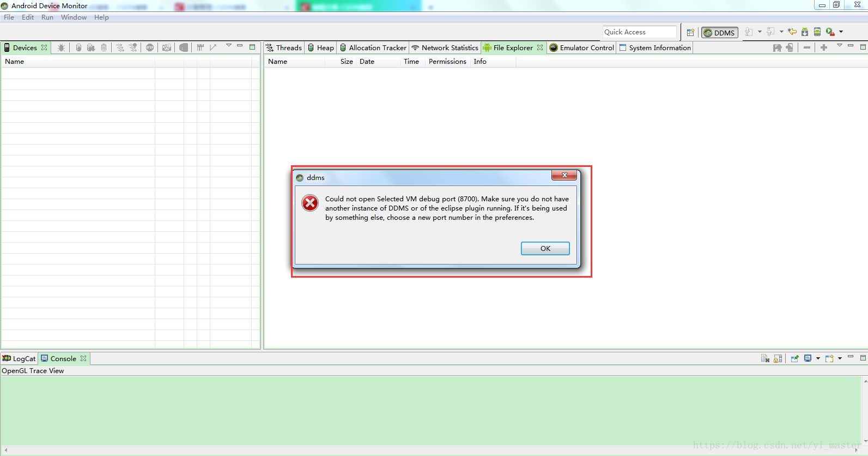Click Cause GC trash can icon
The width and height of the screenshot is (868, 456).
(104, 47)
